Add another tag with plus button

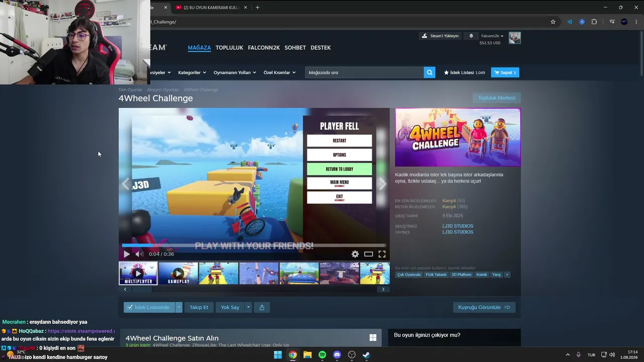coord(507,275)
